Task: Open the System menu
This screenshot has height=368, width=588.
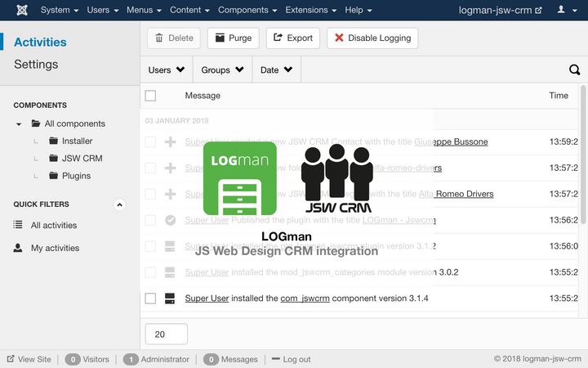Action: [x=60, y=10]
